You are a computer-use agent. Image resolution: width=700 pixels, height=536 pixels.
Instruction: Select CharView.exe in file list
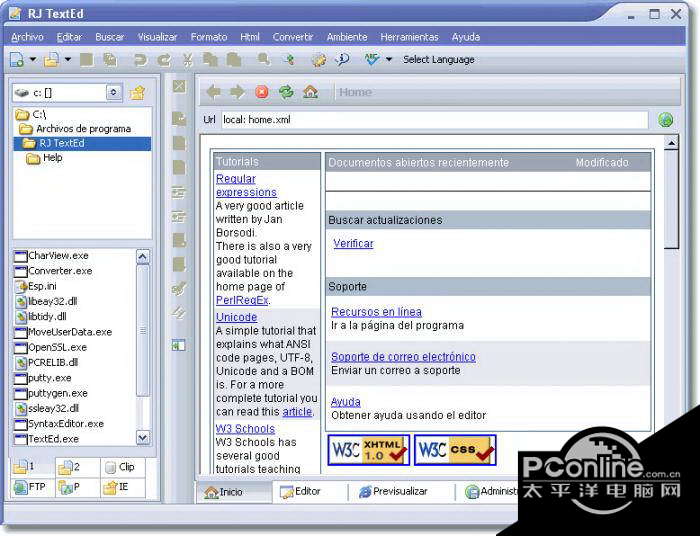point(52,256)
